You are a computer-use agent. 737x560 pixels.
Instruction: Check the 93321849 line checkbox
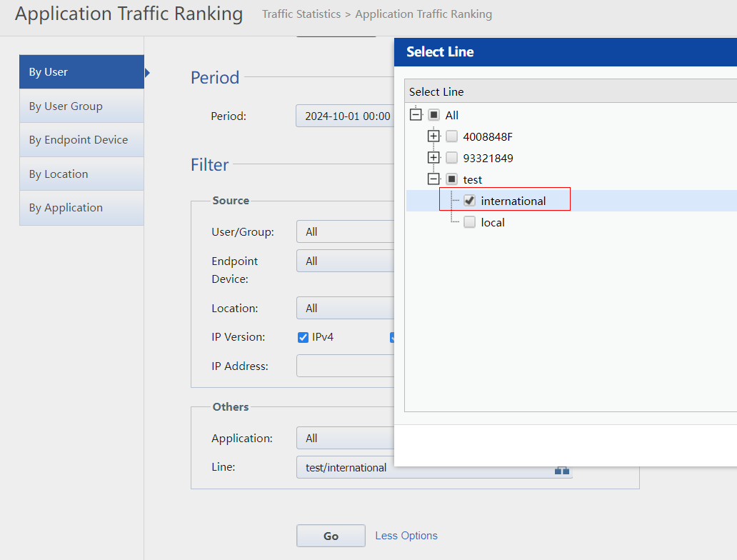click(x=452, y=158)
